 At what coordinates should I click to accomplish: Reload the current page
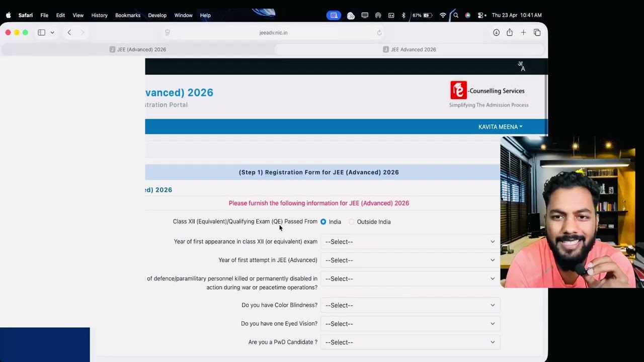pos(379,33)
